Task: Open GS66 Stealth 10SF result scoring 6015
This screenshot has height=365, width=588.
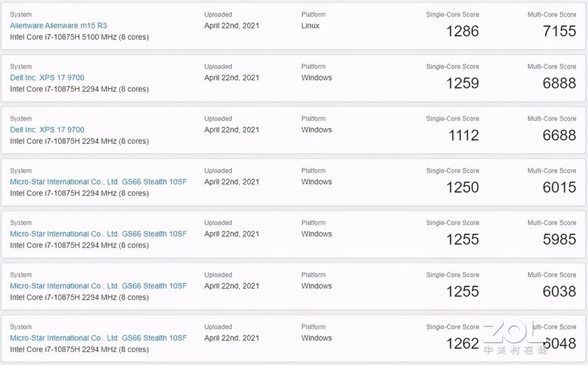Action: coord(98,182)
